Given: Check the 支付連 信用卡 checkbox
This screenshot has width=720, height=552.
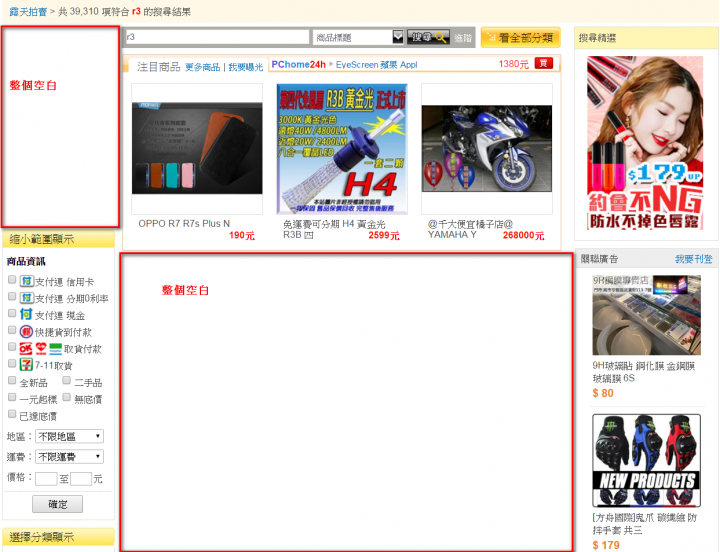Looking at the screenshot, I should 12,280.
